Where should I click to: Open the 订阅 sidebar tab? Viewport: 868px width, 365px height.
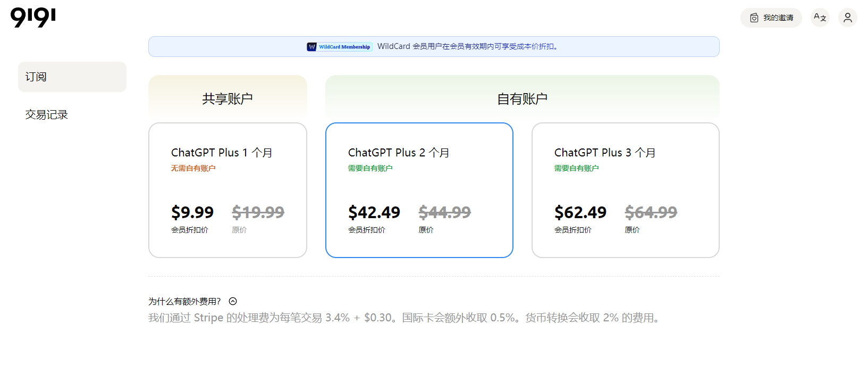pyautogui.click(x=72, y=77)
